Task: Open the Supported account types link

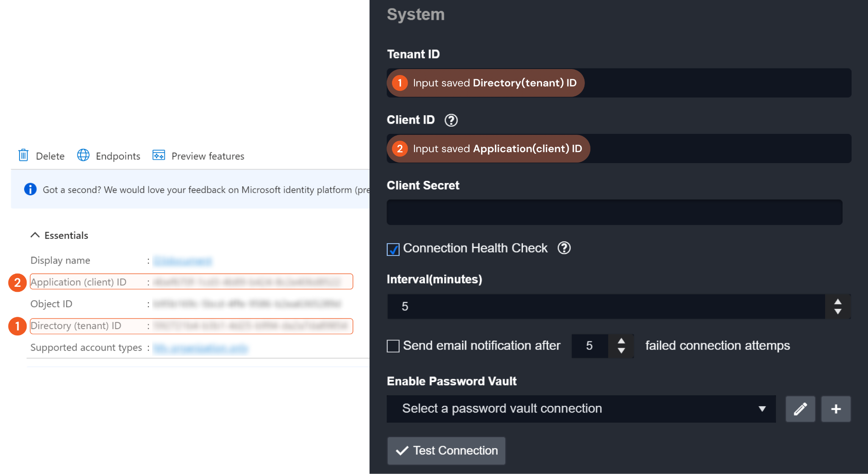Action: point(200,348)
